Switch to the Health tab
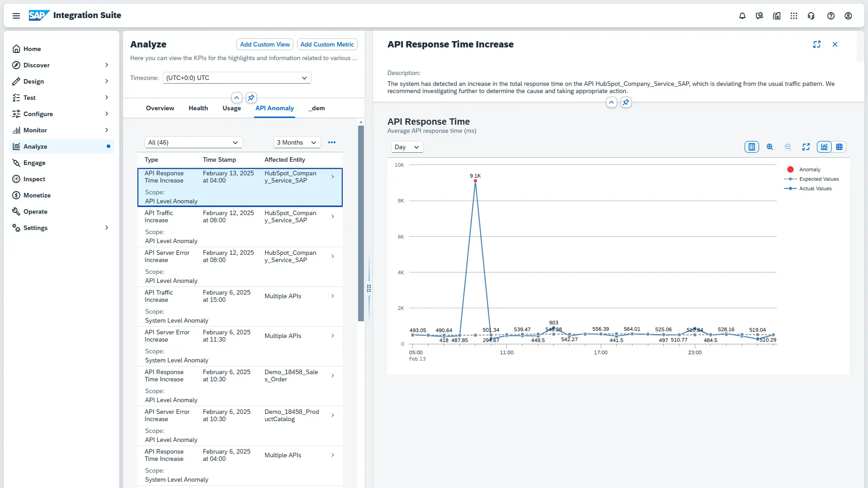Viewport: 868px width, 488px height. (198, 108)
